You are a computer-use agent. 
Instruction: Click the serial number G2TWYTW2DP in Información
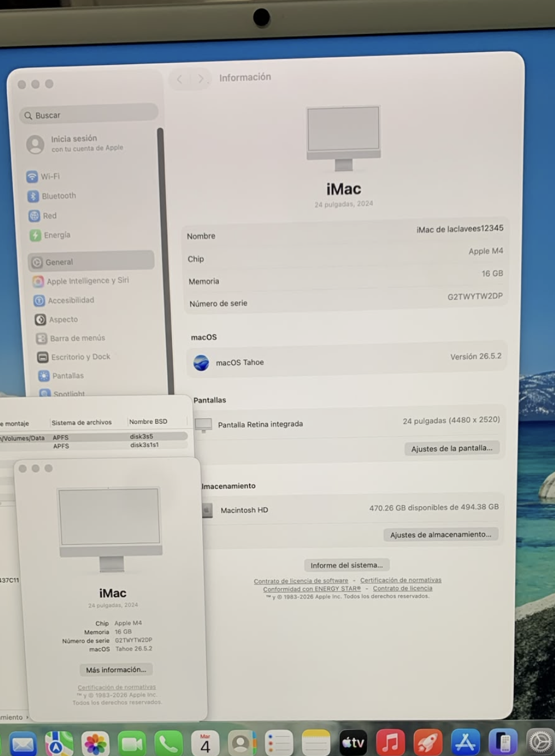pyautogui.click(x=475, y=296)
